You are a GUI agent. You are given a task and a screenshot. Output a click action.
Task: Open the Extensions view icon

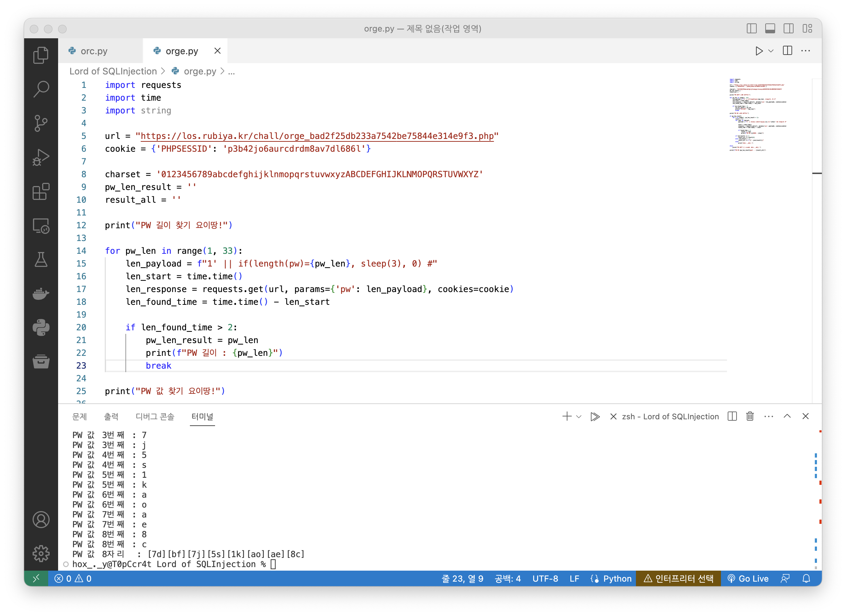click(41, 191)
